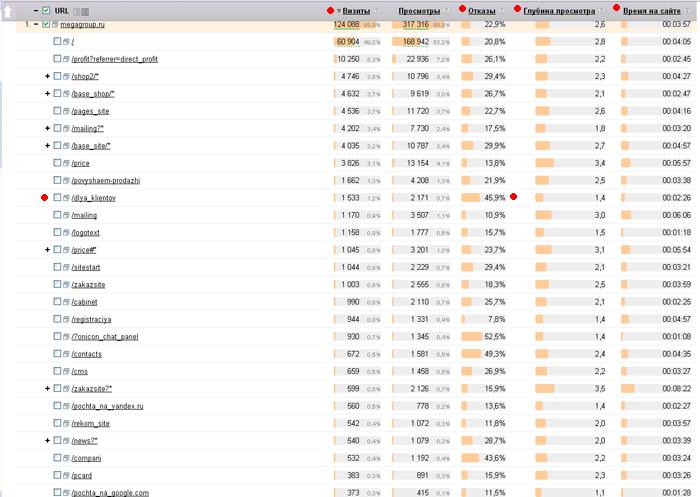Click the page icon beside megagroup.ru

tap(55, 25)
